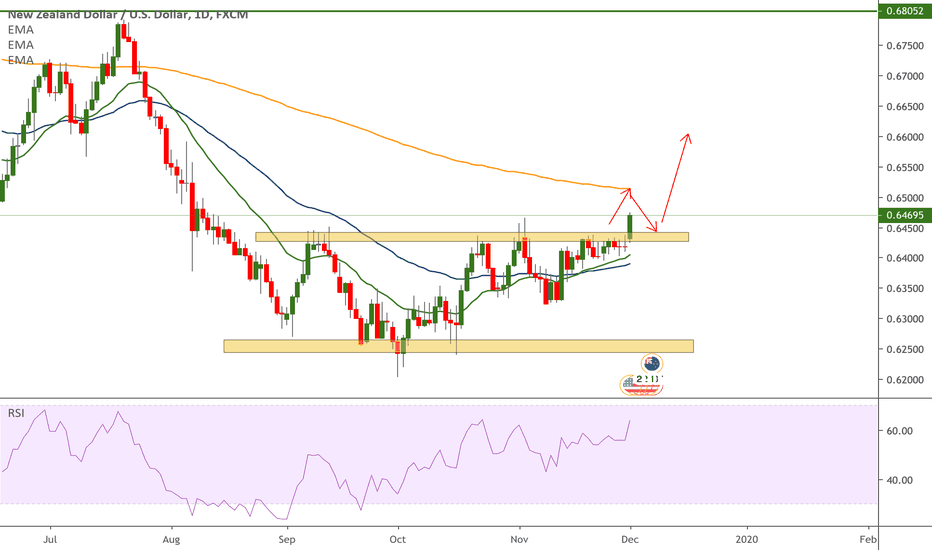932x550 pixels.
Task: Click the latest green candlestick in December
Action: click(x=630, y=226)
